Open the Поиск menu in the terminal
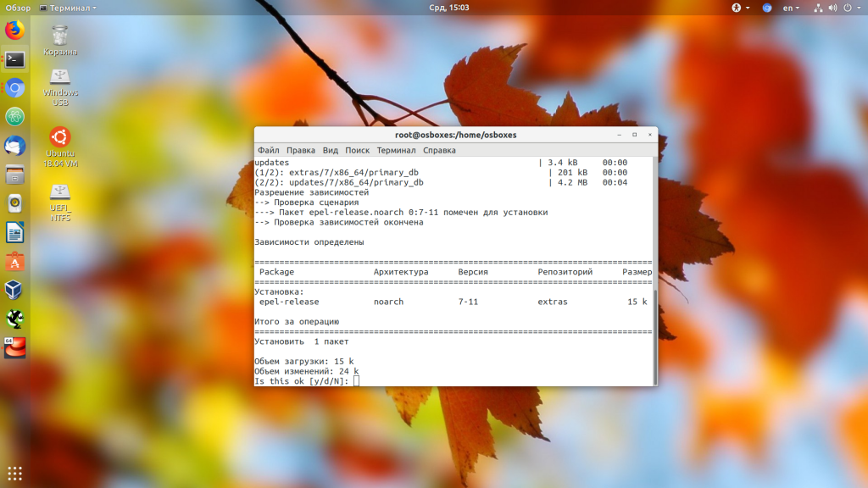Screen dimensions: 868x488 pyautogui.click(x=357, y=150)
